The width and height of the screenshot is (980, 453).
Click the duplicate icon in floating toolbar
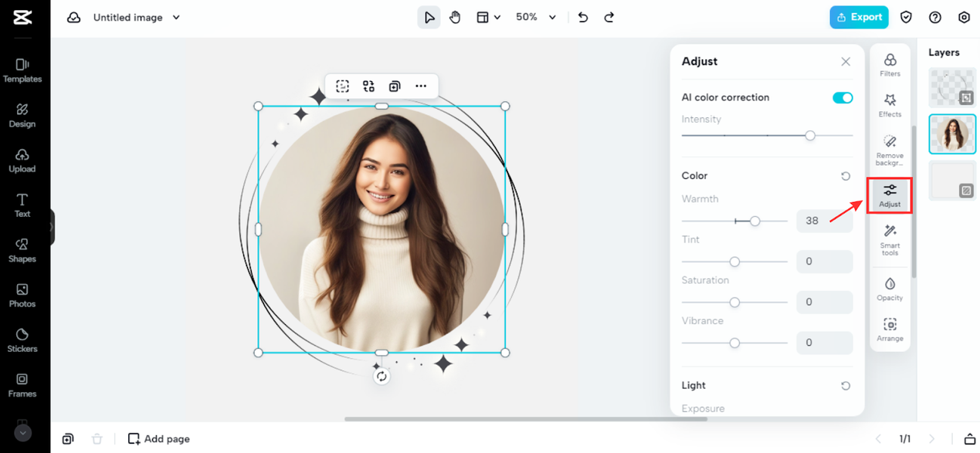coord(395,86)
